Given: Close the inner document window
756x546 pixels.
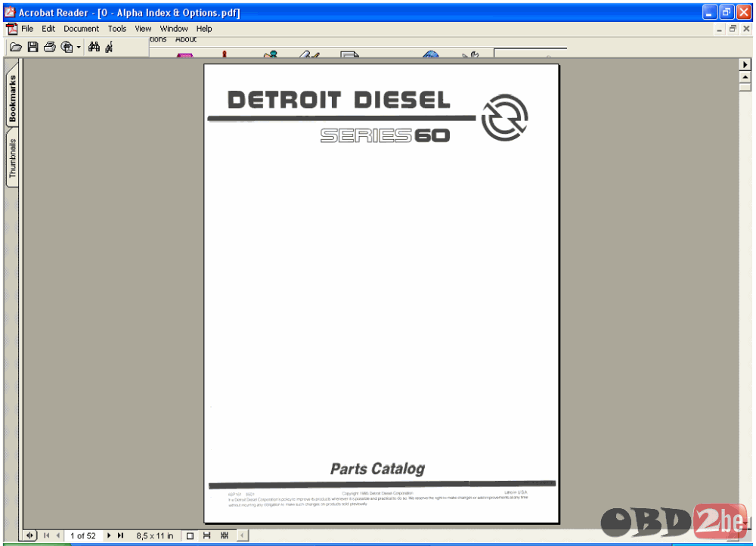Looking at the screenshot, I should tap(746, 29).
